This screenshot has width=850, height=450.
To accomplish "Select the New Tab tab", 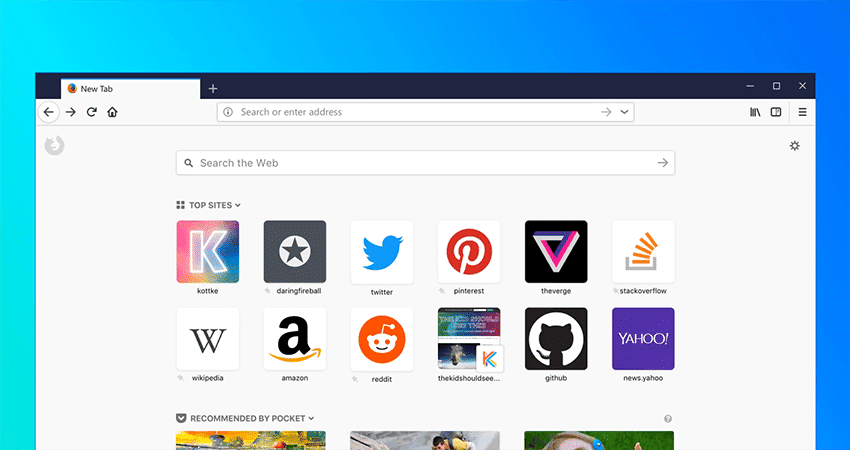I will click(x=131, y=89).
